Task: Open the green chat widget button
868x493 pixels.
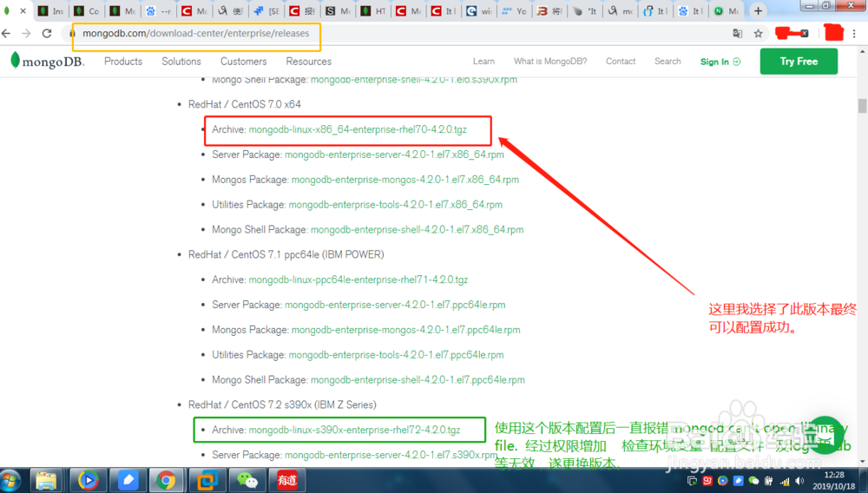Action: (825, 435)
